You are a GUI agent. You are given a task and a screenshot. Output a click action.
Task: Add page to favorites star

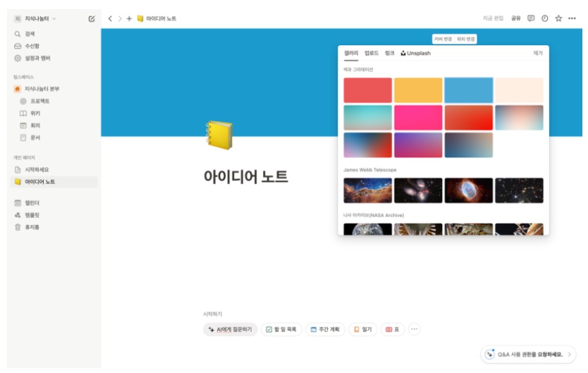(558, 18)
